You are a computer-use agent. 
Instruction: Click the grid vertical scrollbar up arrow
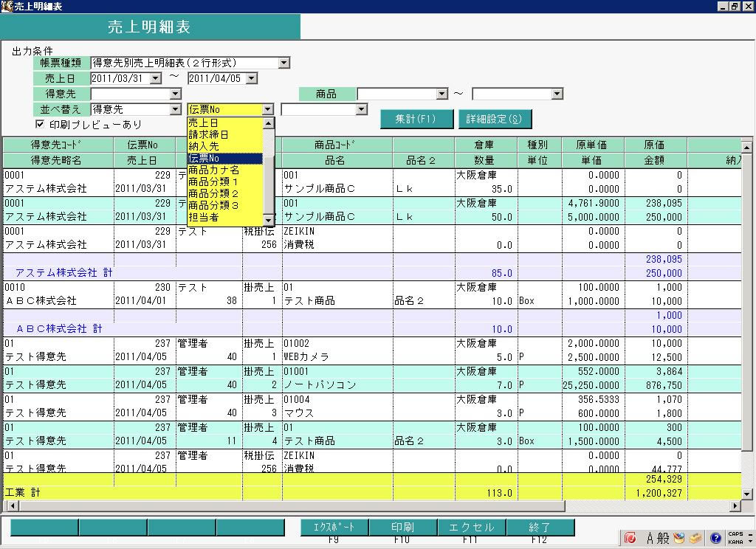(746, 147)
